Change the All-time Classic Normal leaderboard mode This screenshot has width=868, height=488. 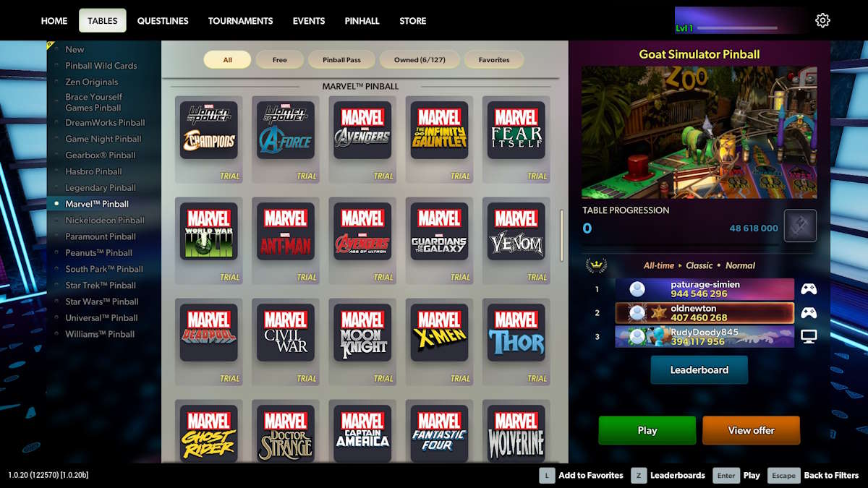point(699,265)
